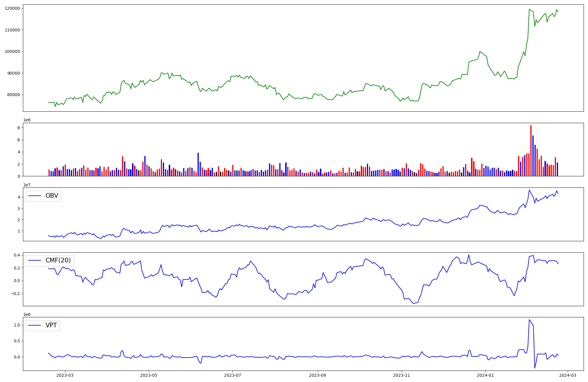Viewport: 588px width, 382px height.
Task: Click the 2023-03 date tick label
Action: (65, 375)
